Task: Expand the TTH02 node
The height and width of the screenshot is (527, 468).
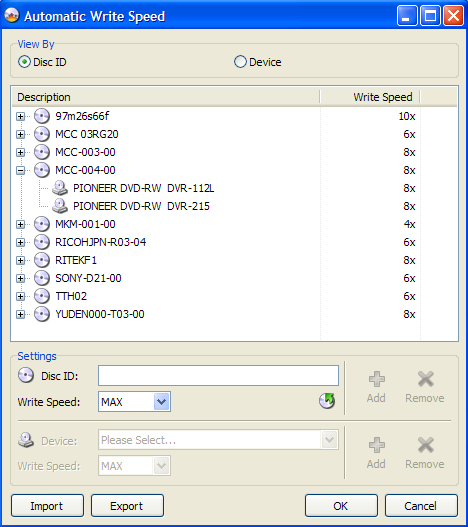Action: pyautogui.click(x=21, y=296)
